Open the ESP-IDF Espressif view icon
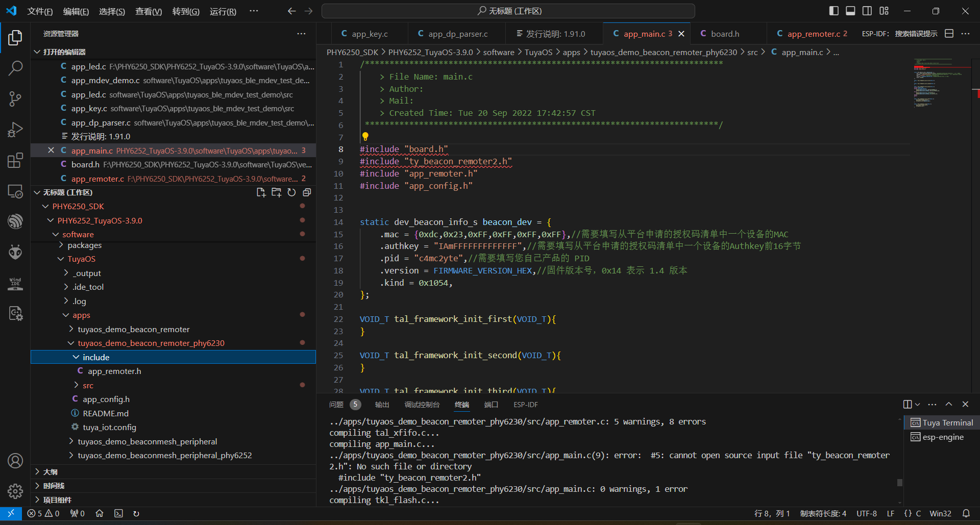Viewport: 980px width, 525px height. (15, 221)
